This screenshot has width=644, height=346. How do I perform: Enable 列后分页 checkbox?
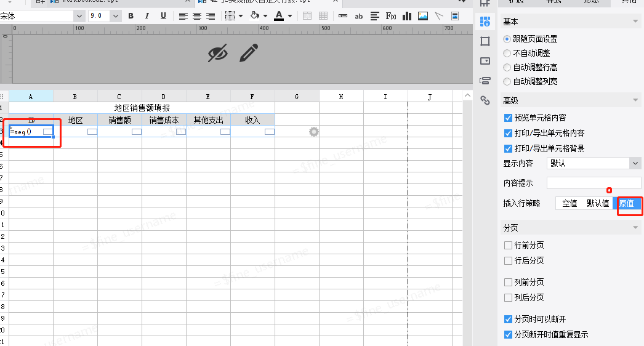coord(508,297)
